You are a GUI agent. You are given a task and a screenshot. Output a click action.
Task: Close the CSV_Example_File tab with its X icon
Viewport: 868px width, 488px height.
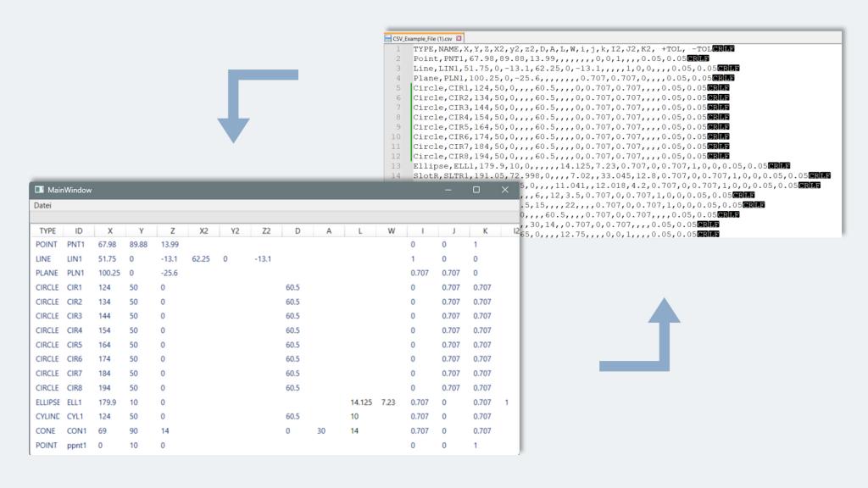pos(459,38)
